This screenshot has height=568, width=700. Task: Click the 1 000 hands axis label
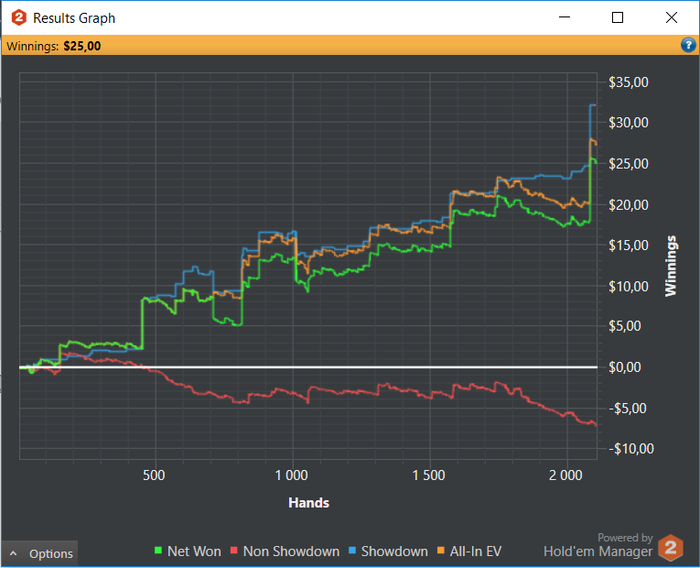point(291,475)
